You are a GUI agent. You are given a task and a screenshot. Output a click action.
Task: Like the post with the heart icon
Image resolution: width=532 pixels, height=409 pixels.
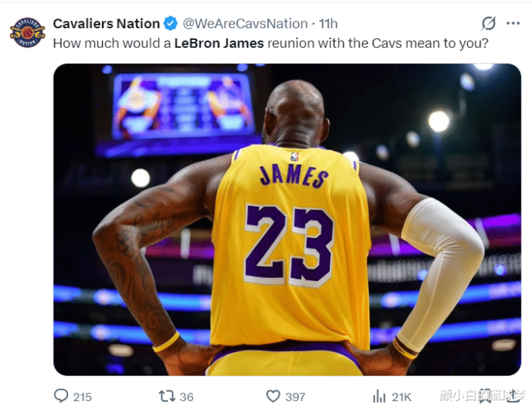[273, 396]
